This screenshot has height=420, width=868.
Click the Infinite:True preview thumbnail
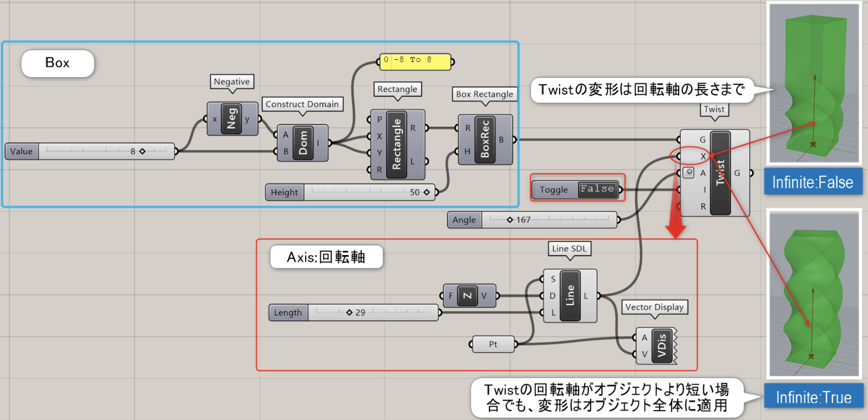pos(814,294)
